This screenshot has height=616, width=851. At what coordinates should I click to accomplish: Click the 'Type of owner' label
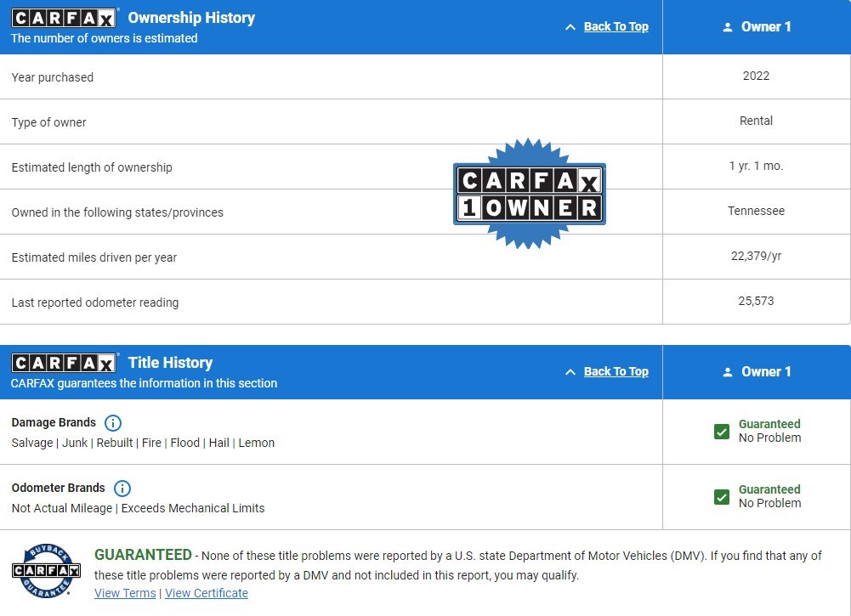[48, 122]
